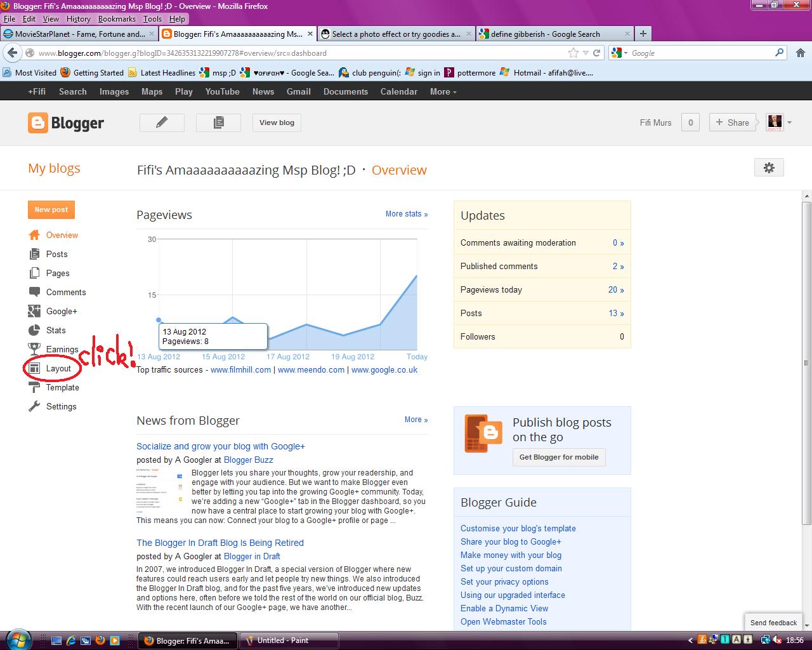
Task: Click the Google+ sidebar icon
Action: tap(34, 311)
